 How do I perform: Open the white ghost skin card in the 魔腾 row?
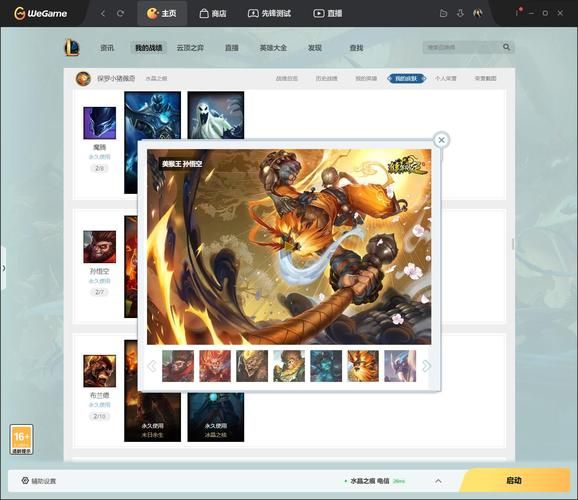(x=216, y=115)
